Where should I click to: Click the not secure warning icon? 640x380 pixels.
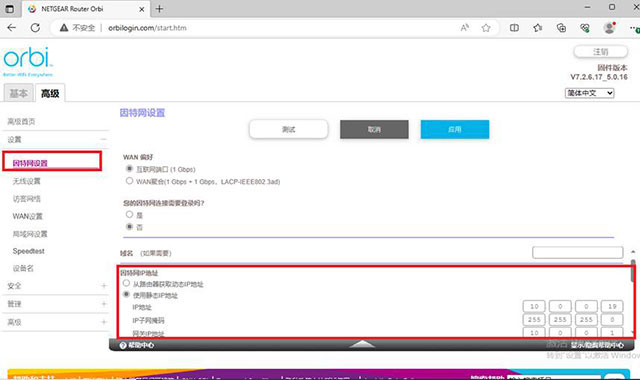[64, 28]
